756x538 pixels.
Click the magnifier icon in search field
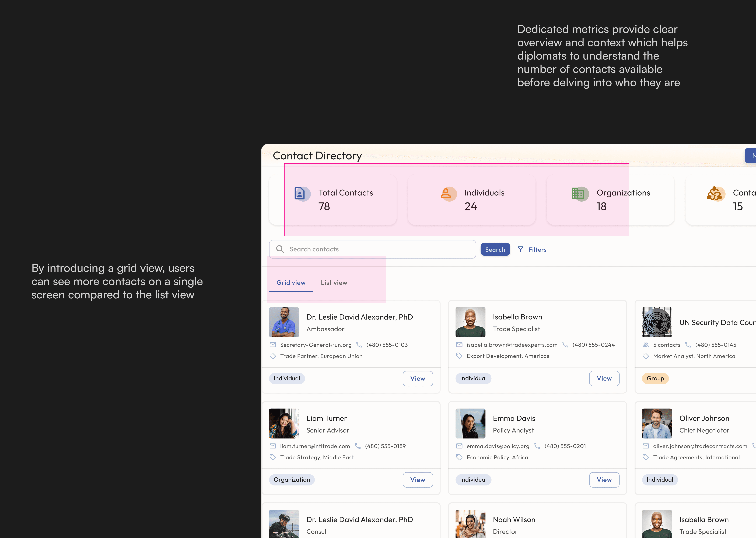[x=280, y=249]
